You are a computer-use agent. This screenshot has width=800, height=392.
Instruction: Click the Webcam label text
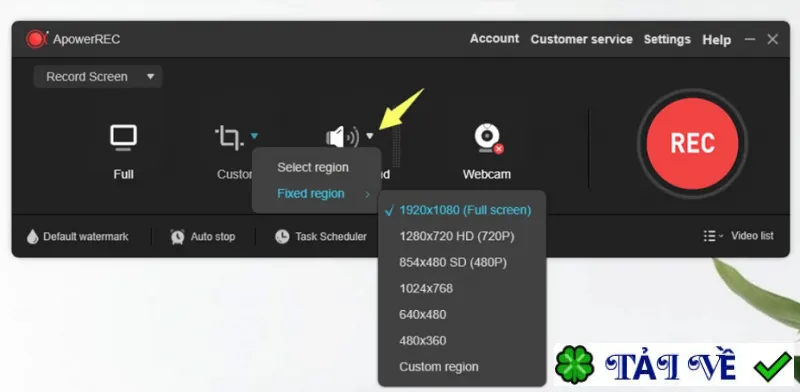pyautogui.click(x=487, y=174)
